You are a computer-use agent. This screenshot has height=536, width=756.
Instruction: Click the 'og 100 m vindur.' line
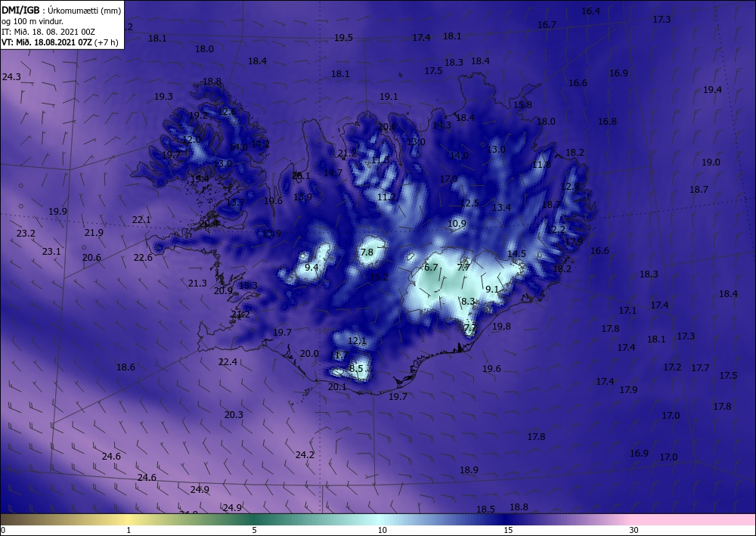33,21
